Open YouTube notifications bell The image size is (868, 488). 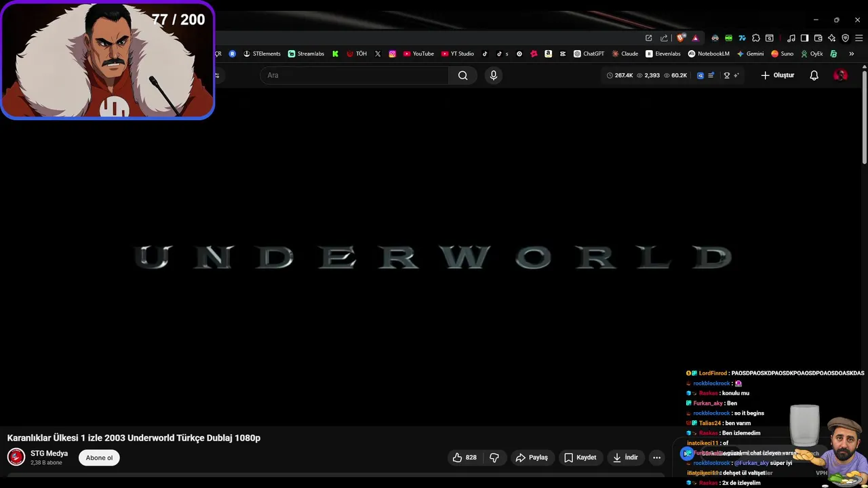814,75
